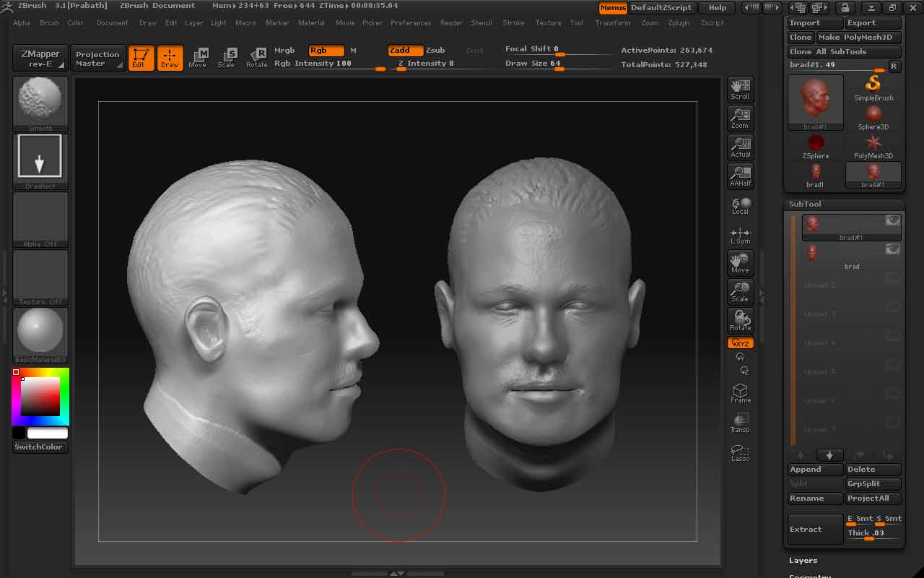Open the Preferences menu

(x=411, y=23)
